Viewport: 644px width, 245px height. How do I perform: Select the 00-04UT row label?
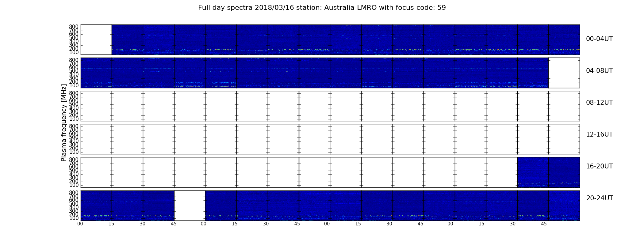coord(599,39)
